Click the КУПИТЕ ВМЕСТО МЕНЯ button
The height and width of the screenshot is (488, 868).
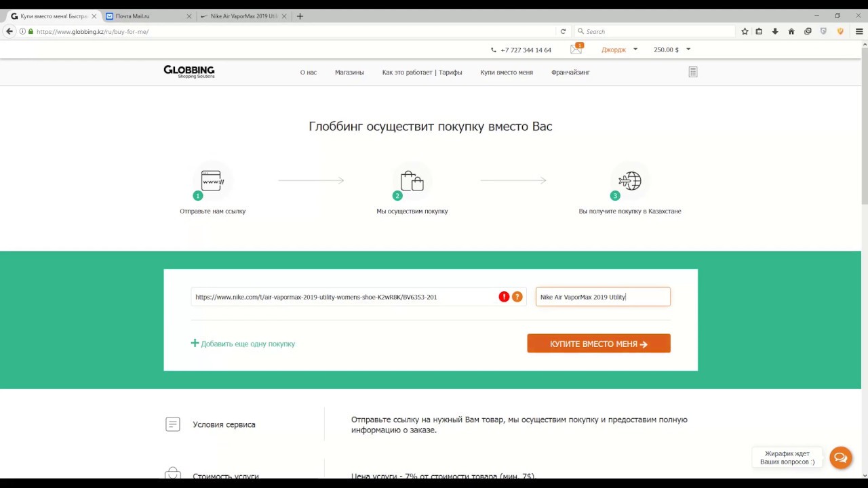[599, 344]
